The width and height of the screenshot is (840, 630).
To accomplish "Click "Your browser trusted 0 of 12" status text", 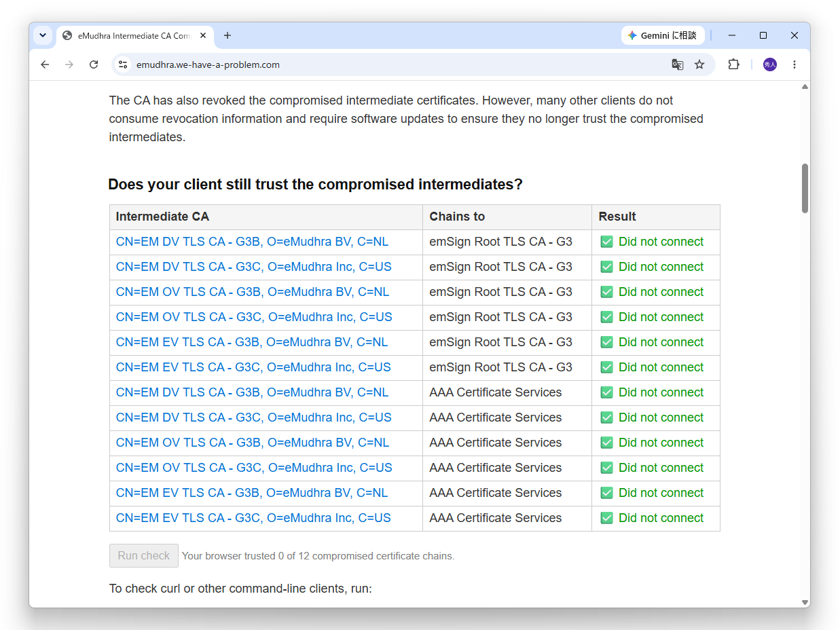I will coord(318,556).
